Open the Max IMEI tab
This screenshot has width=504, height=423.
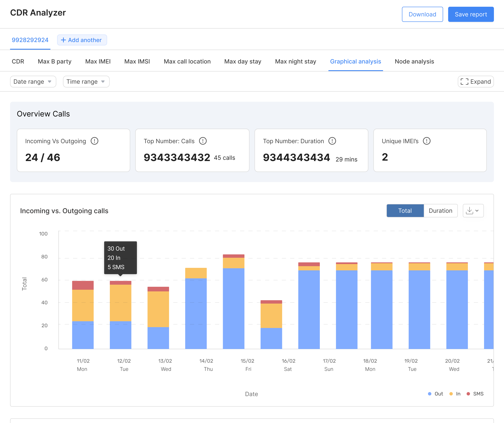point(98,61)
